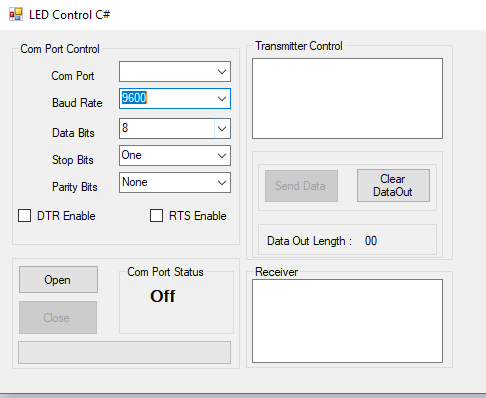The width and height of the screenshot is (486, 398).
Task: Click the Baud Rate label
Action: 77,103
